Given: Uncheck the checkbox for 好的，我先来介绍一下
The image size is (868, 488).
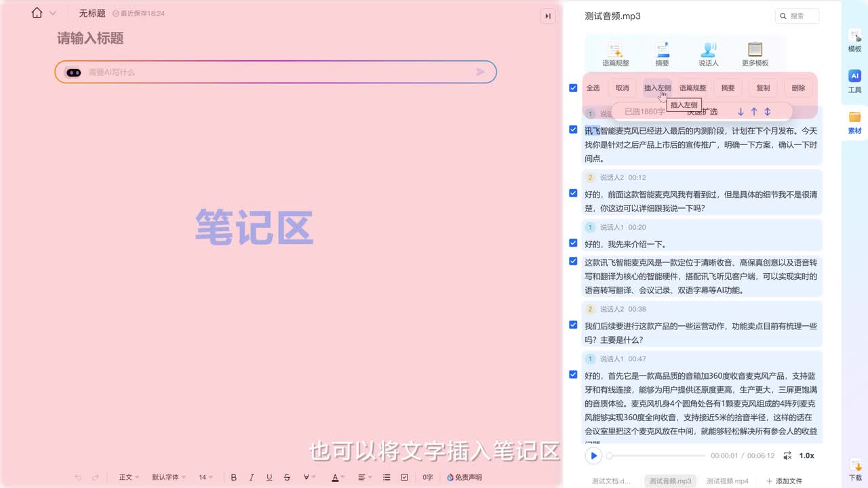Looking at the screenshot, I should [573, 243].
